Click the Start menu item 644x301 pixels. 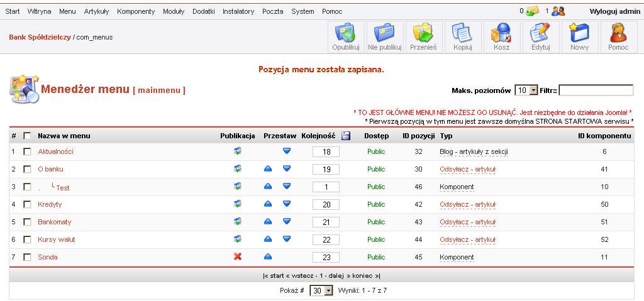pyautogui.click(x=13, y=11)
